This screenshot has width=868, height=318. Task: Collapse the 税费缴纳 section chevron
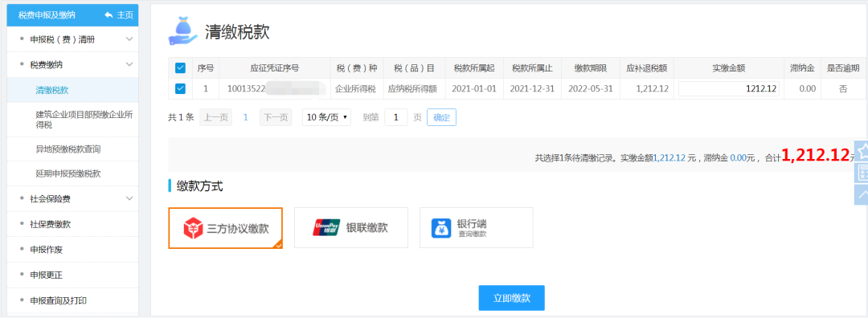(x=129, y=65)
